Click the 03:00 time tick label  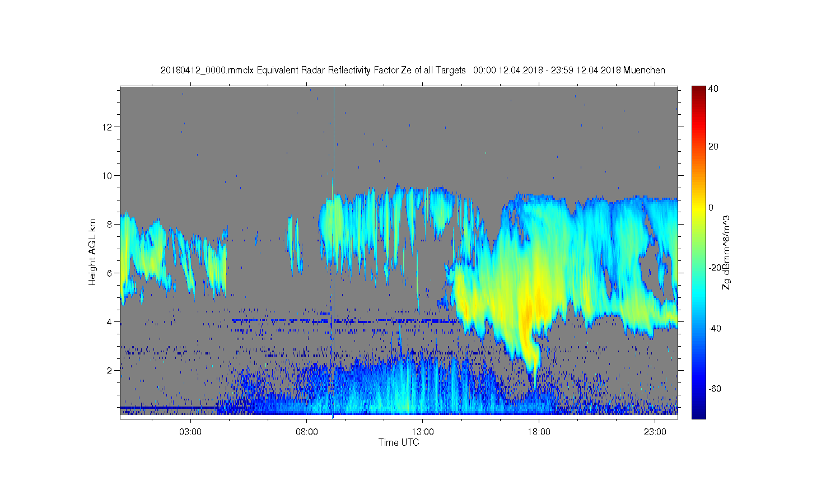point(190,432)
